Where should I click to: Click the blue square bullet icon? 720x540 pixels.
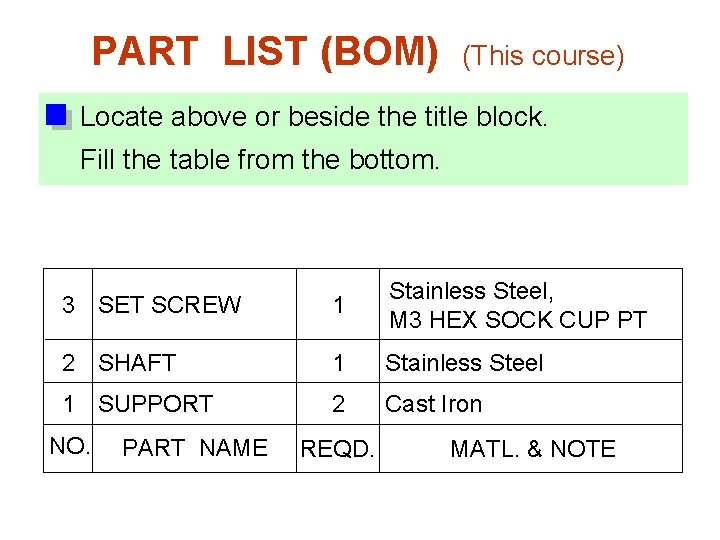(x=57, y=115)
